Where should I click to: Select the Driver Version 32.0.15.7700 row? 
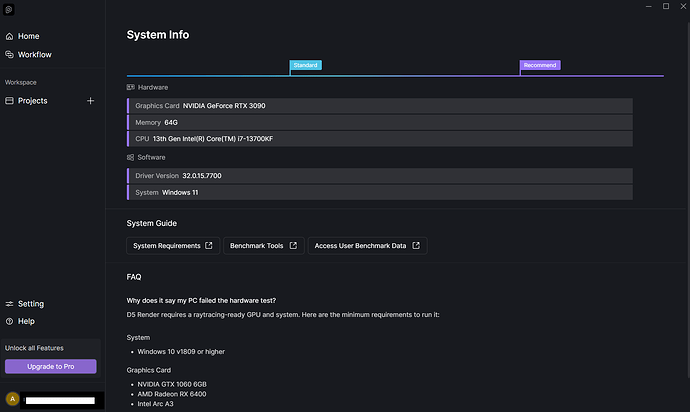point(380,176)
